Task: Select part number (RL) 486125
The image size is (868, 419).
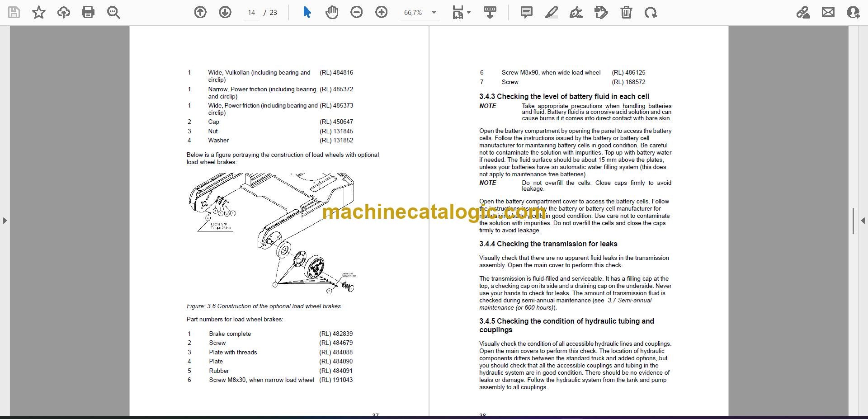Action: pyautogui.click(x=628, y=72)
